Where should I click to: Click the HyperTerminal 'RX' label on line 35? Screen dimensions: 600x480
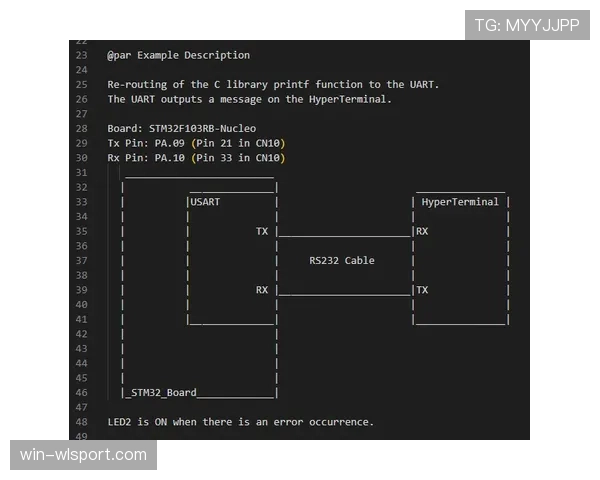(422, 232)
